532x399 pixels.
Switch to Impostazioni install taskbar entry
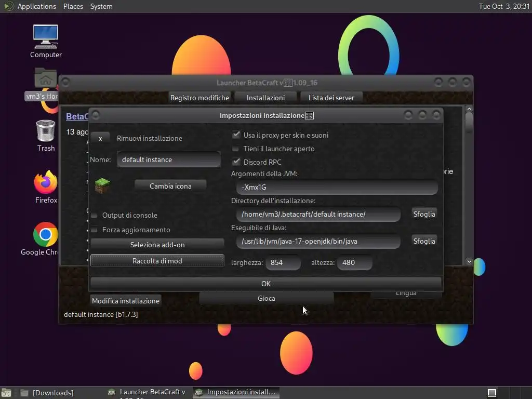coord(236,392)
